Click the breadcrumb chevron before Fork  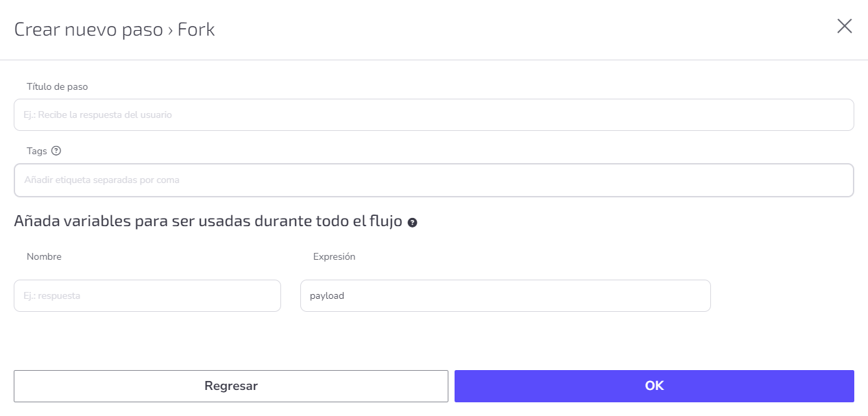(x=170, y=30)
